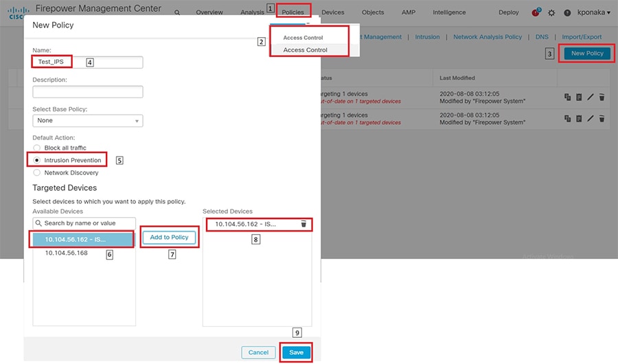Image resolution: width=618 pixels, height=364 pixels.
Task: Click the help icon beside kponaka
Action: coord(567,12)
